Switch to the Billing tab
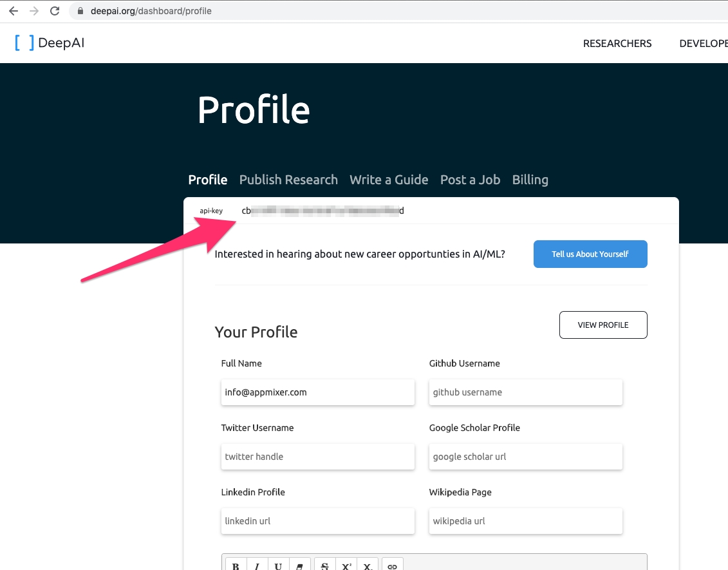 [530, 180]
